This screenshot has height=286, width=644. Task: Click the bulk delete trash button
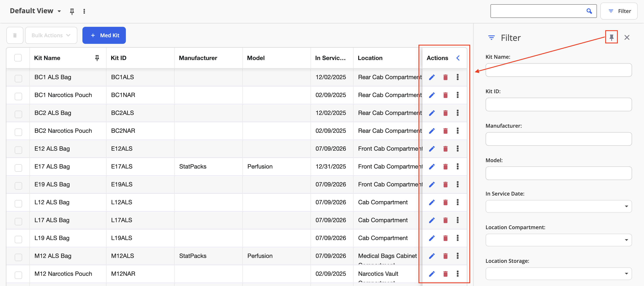tap(15, 36)
